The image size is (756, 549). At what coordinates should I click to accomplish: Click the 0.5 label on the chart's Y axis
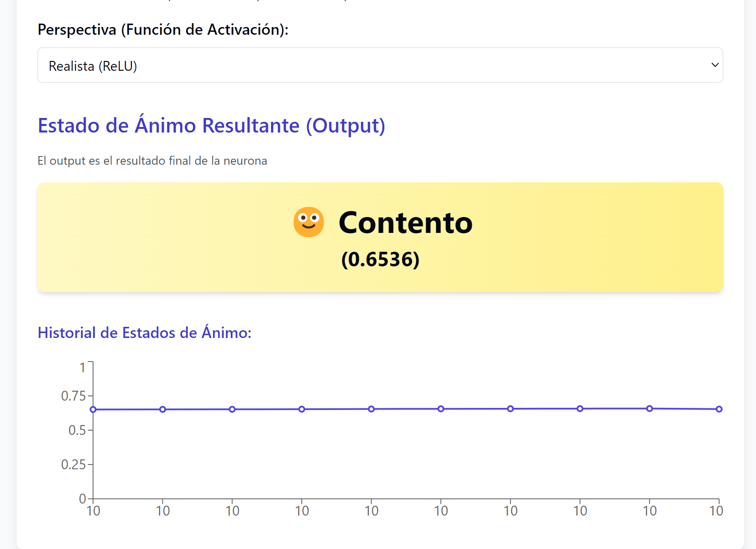click(x=77, y=430)
